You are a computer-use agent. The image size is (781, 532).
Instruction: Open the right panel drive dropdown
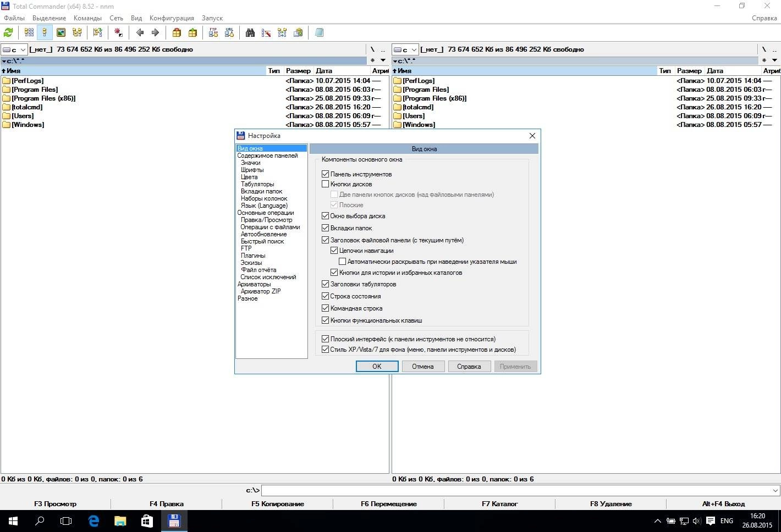(x=405, y=49)
